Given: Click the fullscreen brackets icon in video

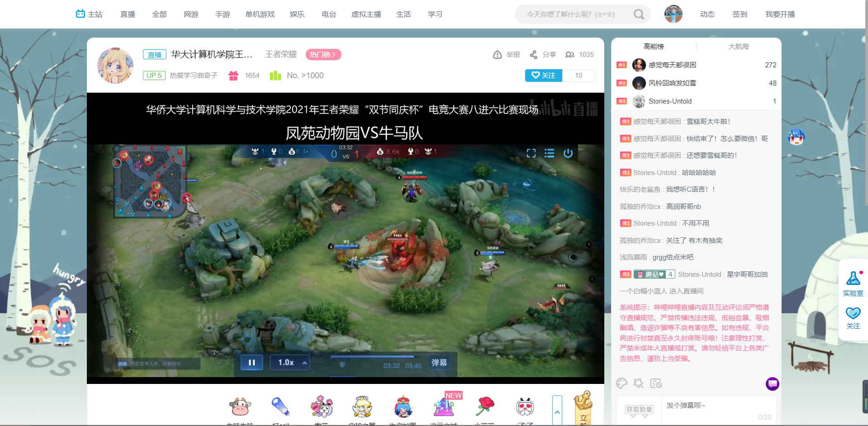Looking at the screenshot, I should (x=531, y=153).
